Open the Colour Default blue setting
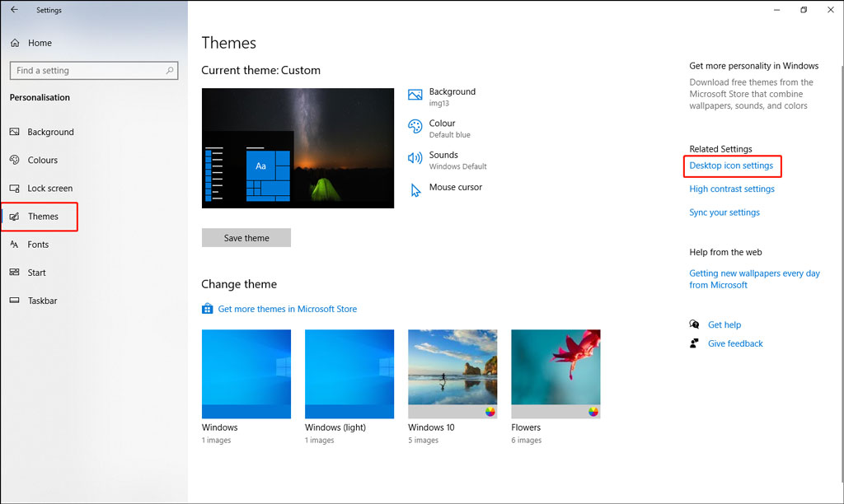 point(445,128)
